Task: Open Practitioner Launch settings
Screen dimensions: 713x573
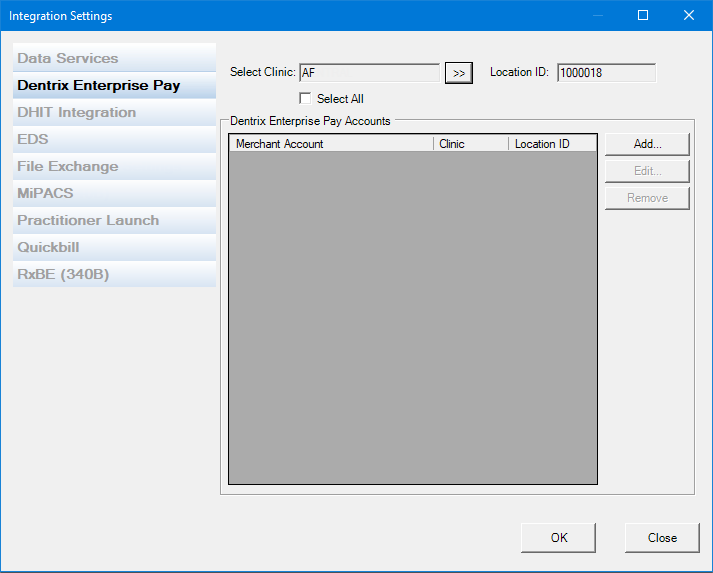Action: click(x=114, y=220)
